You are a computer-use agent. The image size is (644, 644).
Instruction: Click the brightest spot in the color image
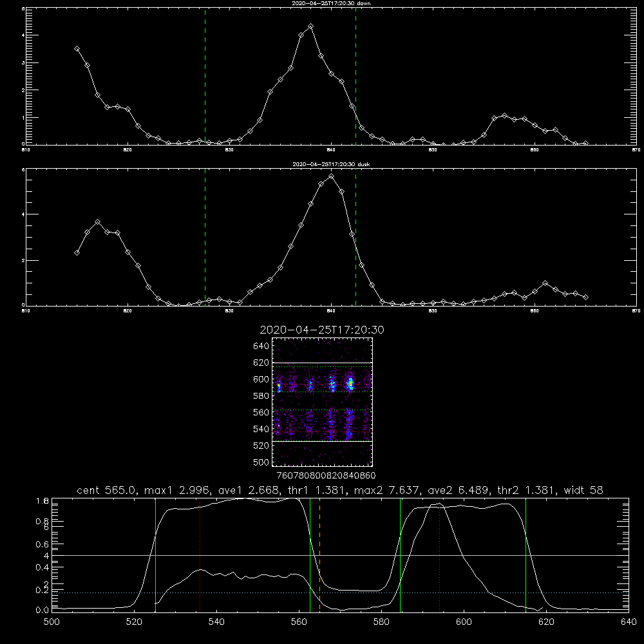(x=350, y=384)
